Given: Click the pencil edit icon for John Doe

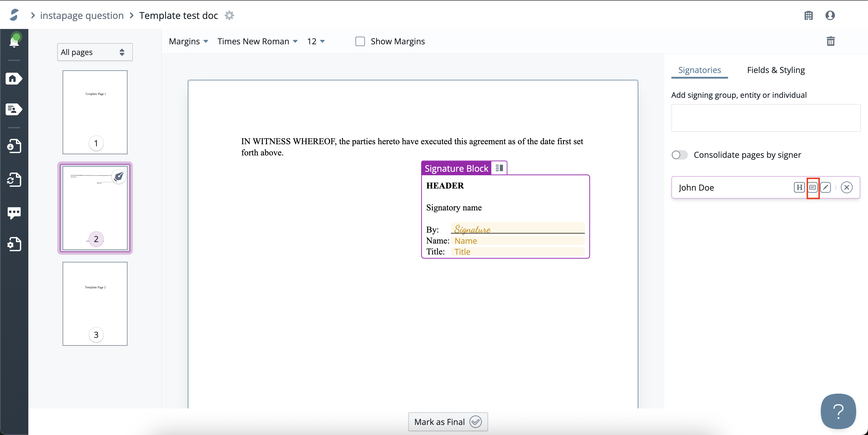Looking at the screenshot, I should pos(825,187).
